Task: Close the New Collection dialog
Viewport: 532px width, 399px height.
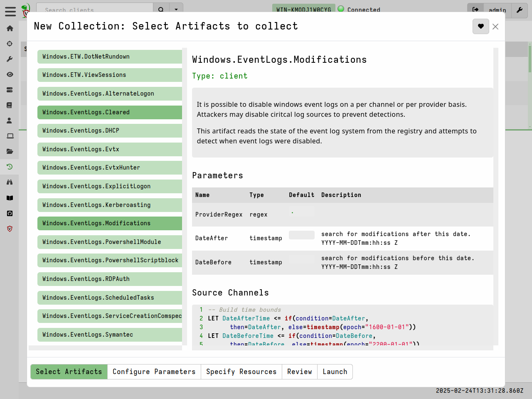Action: 495,27
